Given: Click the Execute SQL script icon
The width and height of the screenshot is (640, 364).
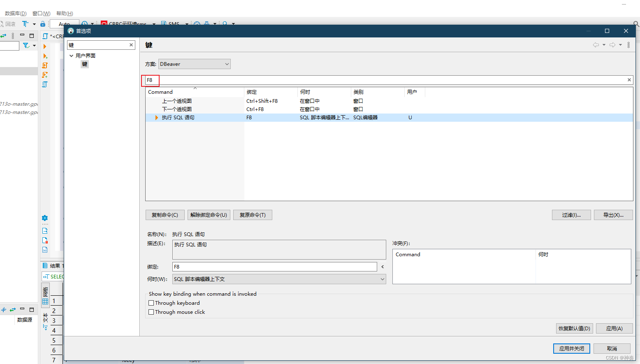Looking at the screenshot, I should coord(45,65).
